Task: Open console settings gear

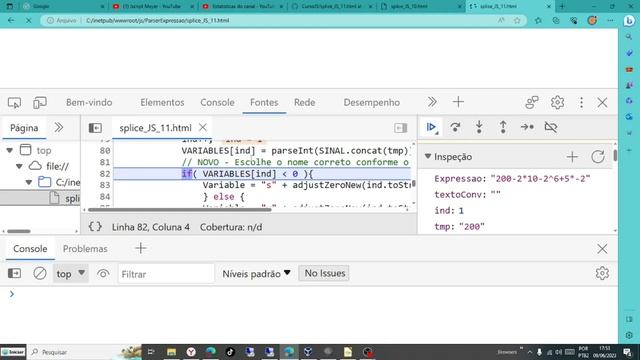Action: pos(602,273)
